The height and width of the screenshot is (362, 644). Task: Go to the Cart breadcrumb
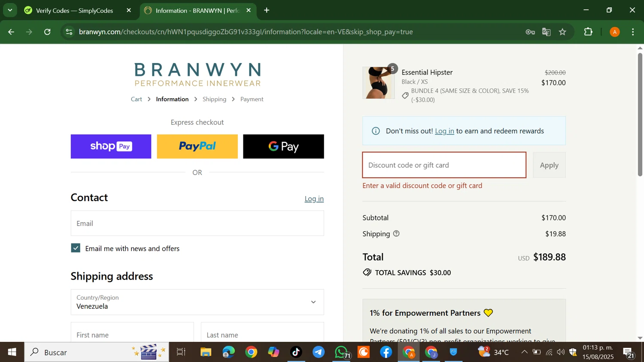tap(137, 99)
